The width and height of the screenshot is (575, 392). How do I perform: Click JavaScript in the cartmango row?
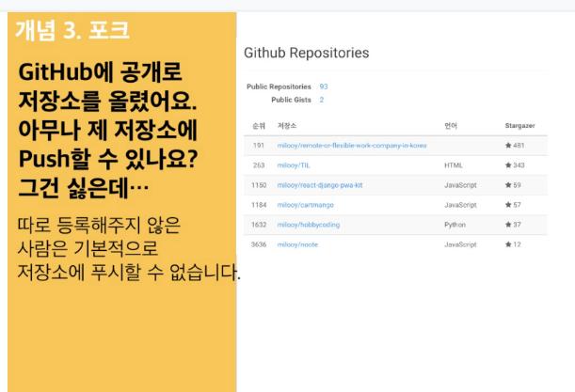[460, 205]
